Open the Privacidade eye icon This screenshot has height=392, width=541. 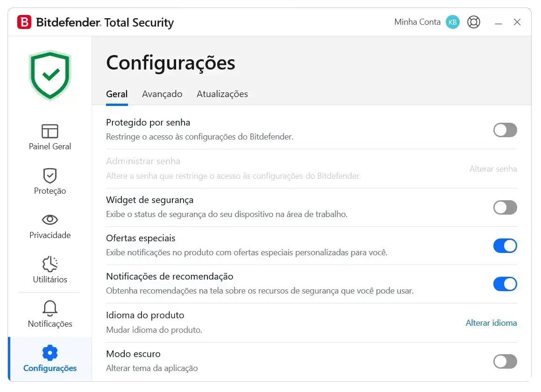pos(50,220)
